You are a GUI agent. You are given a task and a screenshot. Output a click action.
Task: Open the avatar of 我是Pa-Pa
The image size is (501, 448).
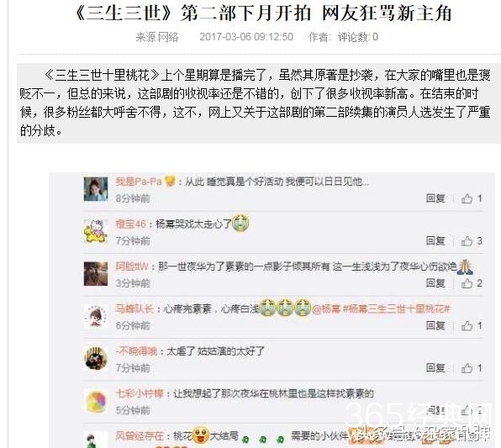96,189
